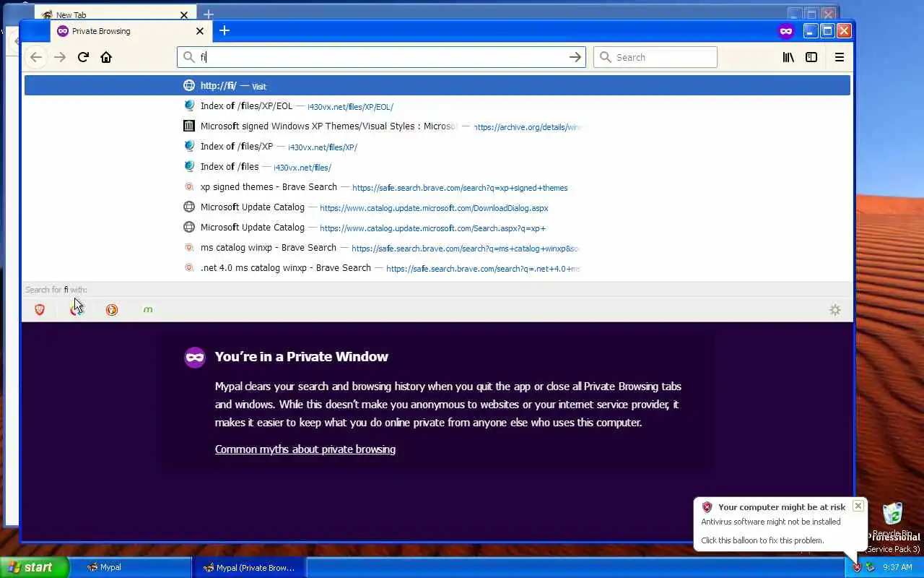Go forward with the forward arrow button
924x578 pixels.
(60, 57)
